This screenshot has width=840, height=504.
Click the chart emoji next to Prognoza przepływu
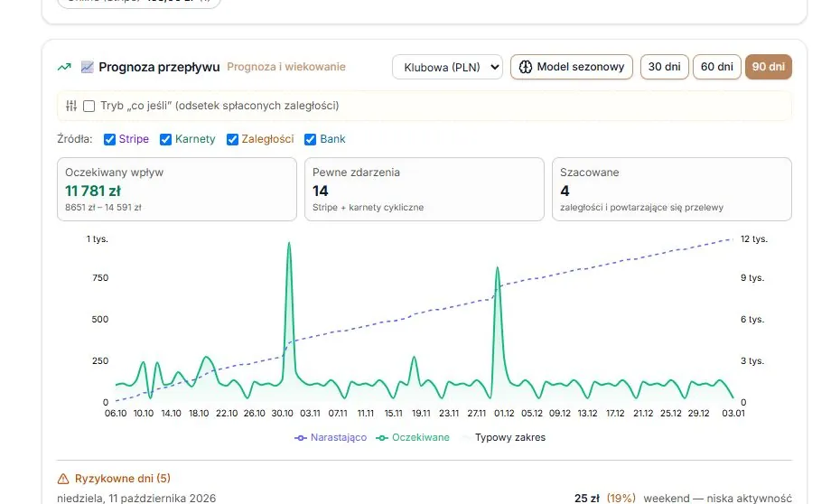click(87, 67)
